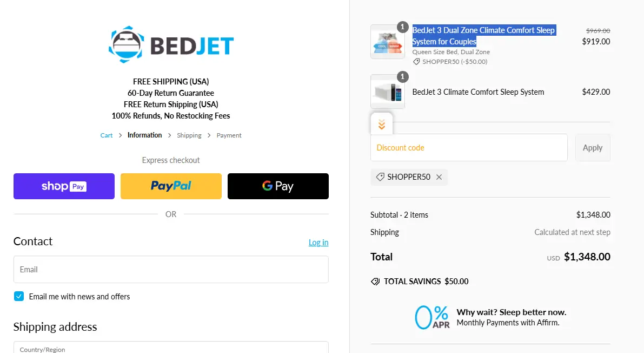This screenshot has width=644, height=353.
Task: Click the Log in link
Action: click(x=318, y=243)
